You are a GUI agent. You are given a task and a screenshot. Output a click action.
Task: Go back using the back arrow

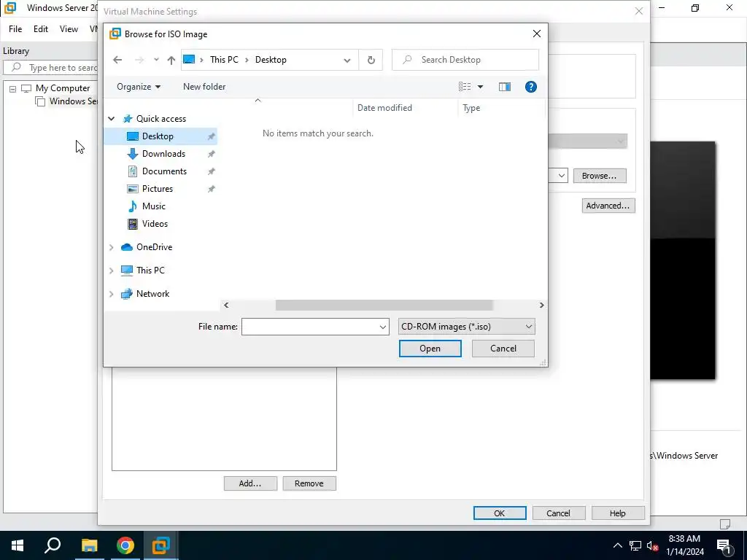[x=117, y=60]
